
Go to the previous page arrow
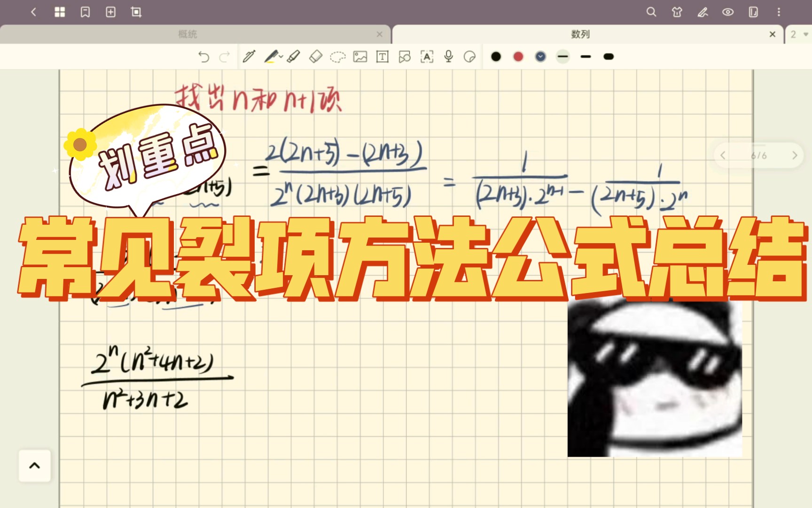[x=723, y=155]
